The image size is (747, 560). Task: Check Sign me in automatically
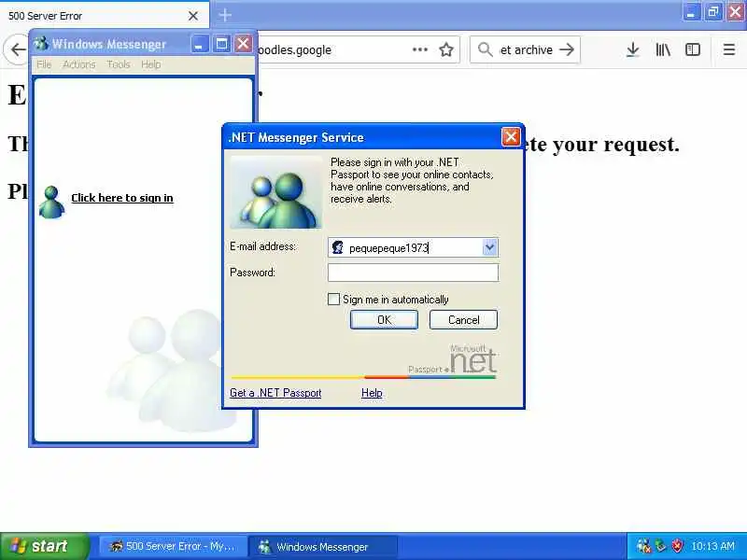click(x=334, y=299)
